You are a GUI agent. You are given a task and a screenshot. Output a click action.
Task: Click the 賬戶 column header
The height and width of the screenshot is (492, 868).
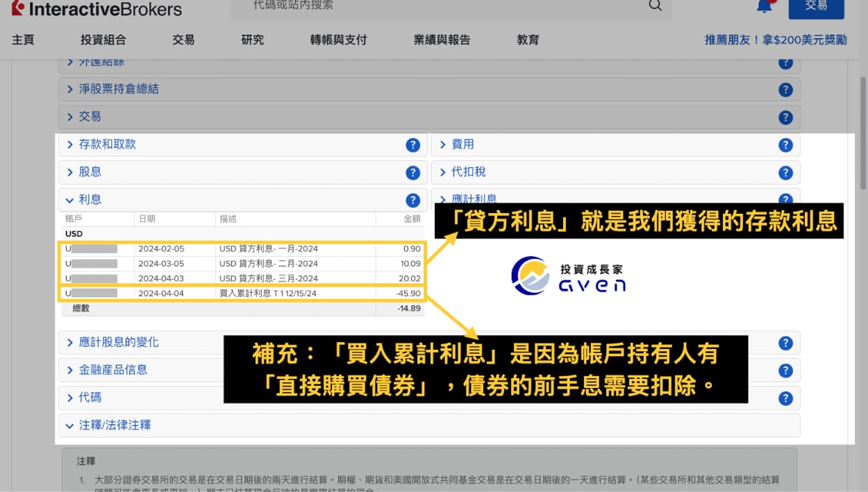tap(73, 219)
